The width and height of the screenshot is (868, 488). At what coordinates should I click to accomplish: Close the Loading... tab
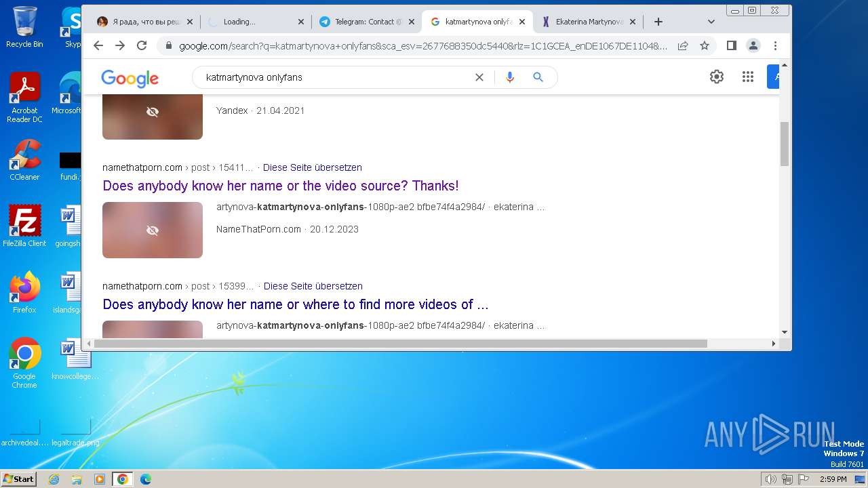[x=301, y=22]
